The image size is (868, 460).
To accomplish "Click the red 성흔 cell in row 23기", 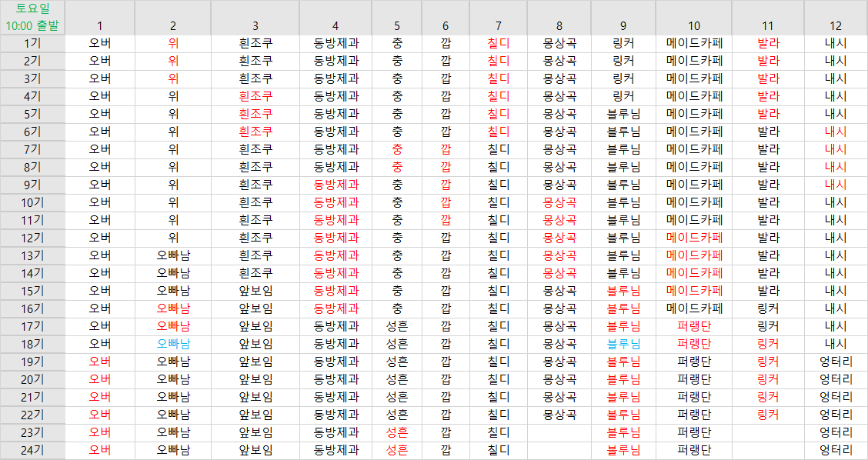I will [397, 432].
